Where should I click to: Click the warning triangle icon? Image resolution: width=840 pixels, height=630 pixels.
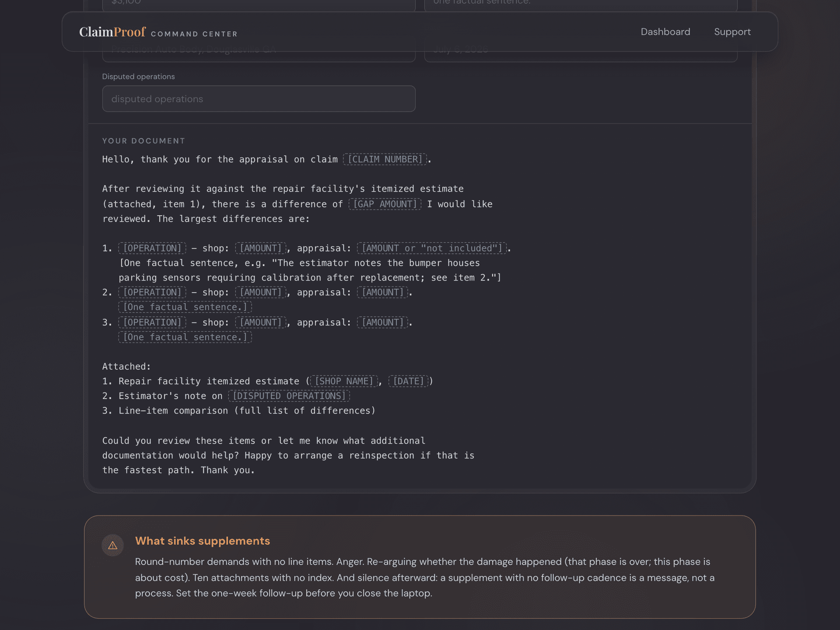tap(112, 545)
